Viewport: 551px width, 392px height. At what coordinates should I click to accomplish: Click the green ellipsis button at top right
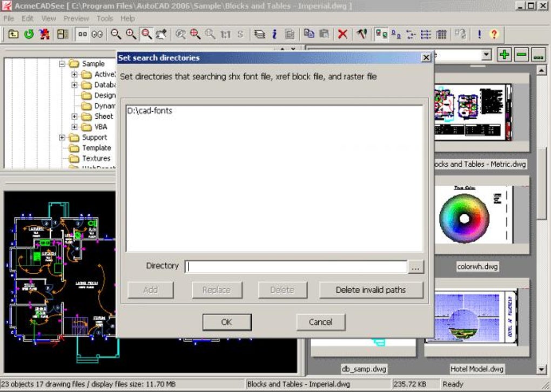pos(539,55)
